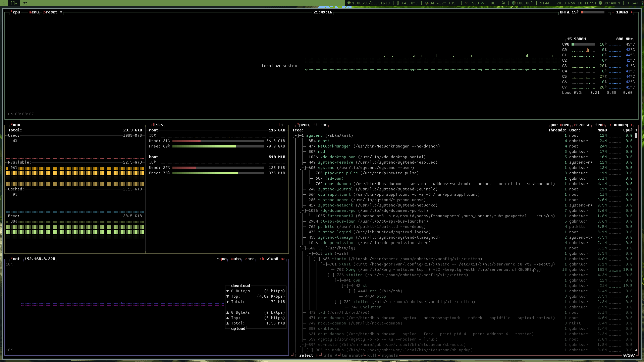The height and width of the screenshot is (362, 644).
Task: Open the btop menu
Action: click(x=34, y=12)
